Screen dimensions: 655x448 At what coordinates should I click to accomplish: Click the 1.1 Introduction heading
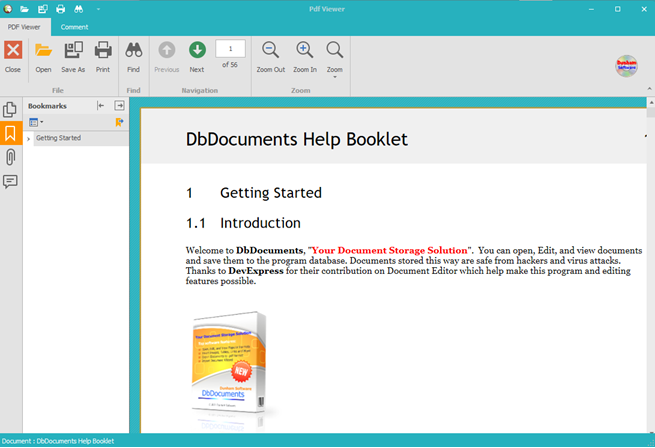point(243,223)
